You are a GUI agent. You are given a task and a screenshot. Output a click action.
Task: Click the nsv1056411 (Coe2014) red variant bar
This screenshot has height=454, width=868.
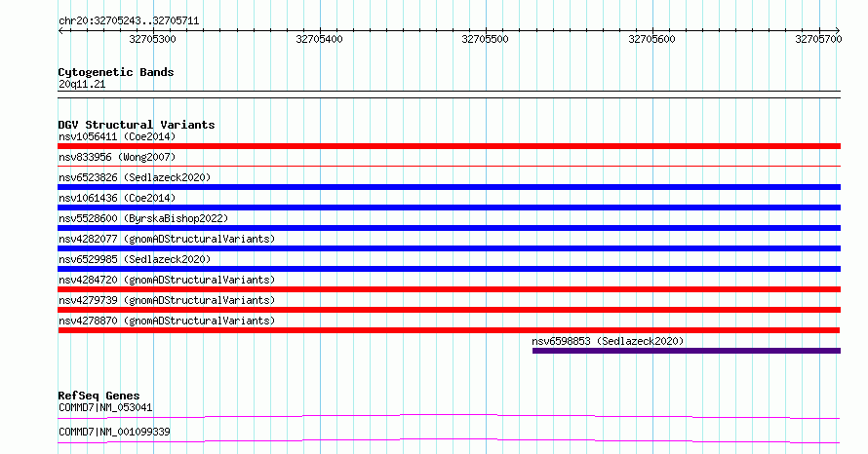pos(449,146)
